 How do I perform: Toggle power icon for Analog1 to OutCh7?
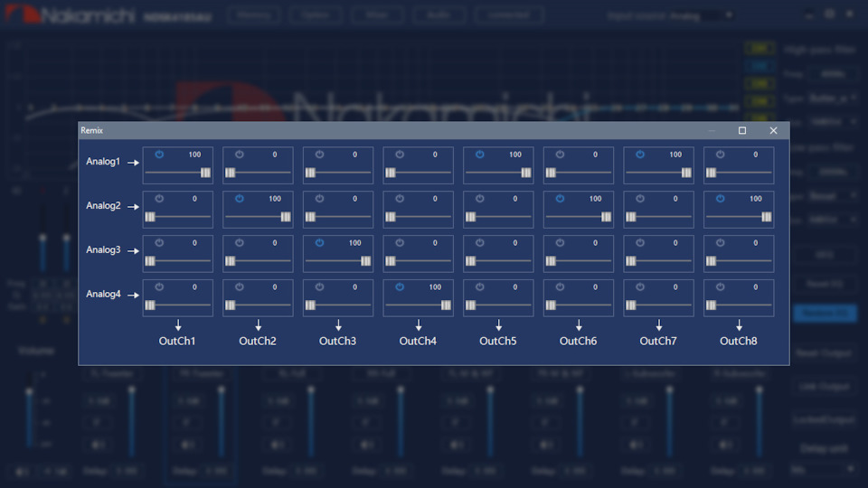(640, 155)
